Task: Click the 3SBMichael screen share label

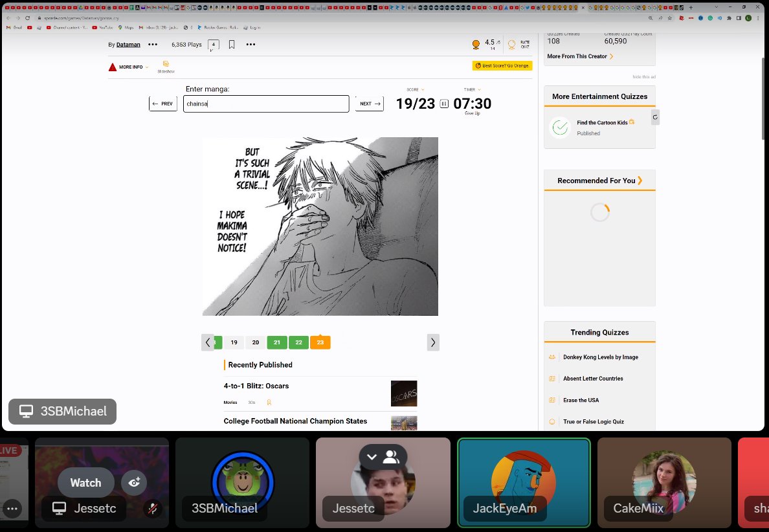Action: tap(62, 412)
